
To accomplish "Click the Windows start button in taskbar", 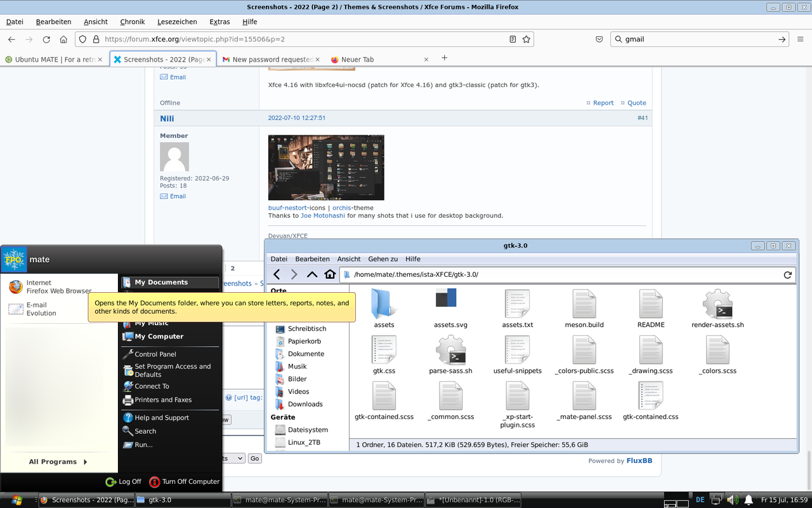I will pyautogui.click(x=16, y=500).
